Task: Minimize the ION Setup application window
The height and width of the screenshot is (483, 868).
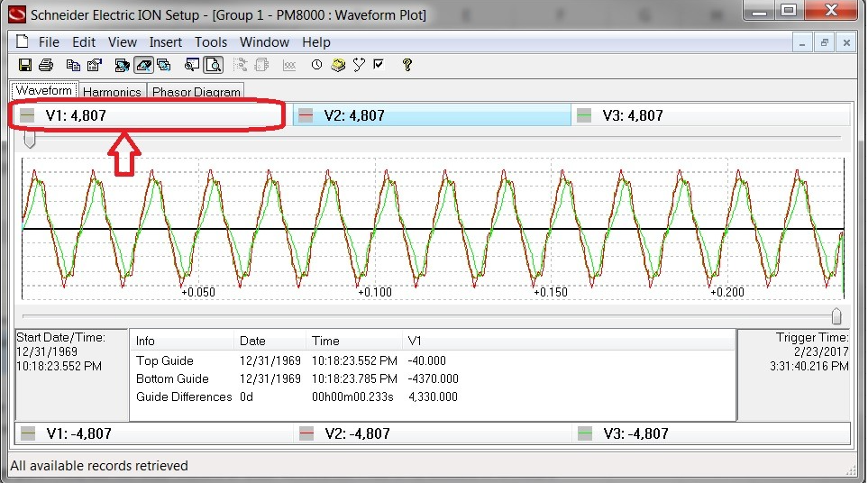Action: tap(759, 11)
